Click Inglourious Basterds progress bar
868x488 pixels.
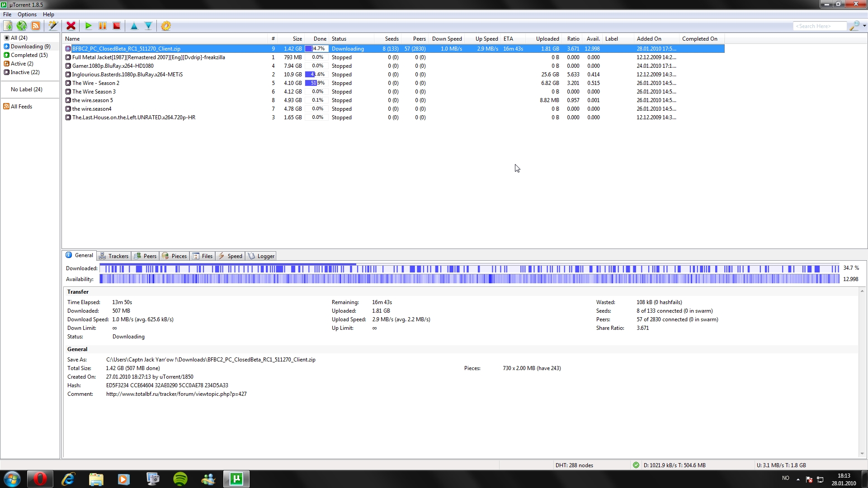click(x=316, y=75)
